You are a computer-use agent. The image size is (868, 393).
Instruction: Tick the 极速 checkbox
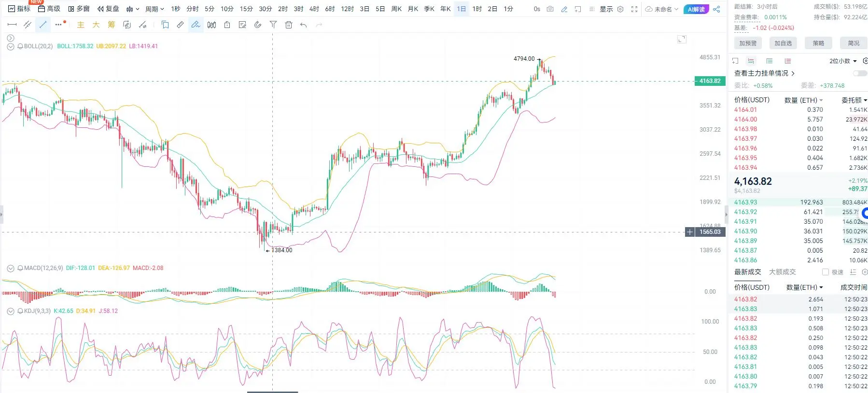[x=826, y=272]
